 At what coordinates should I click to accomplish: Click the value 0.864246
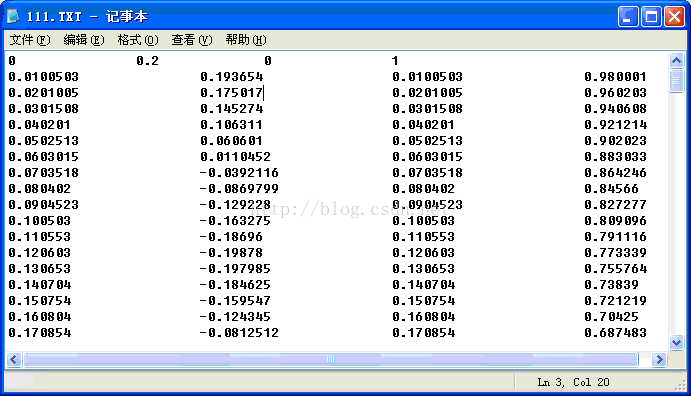pyautogui.click(x=616, y=173)
